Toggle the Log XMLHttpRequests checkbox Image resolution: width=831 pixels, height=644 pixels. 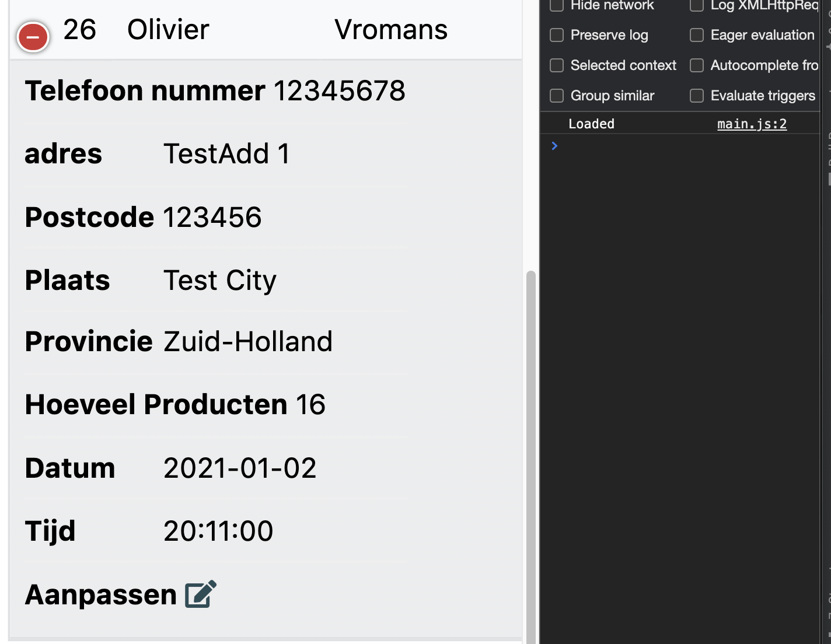(x=697, y=5)
